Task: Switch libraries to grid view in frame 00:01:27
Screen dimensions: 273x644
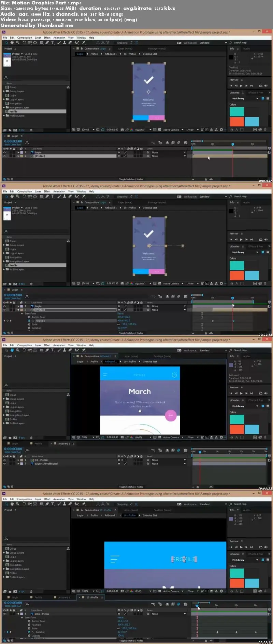Action: 263,98
